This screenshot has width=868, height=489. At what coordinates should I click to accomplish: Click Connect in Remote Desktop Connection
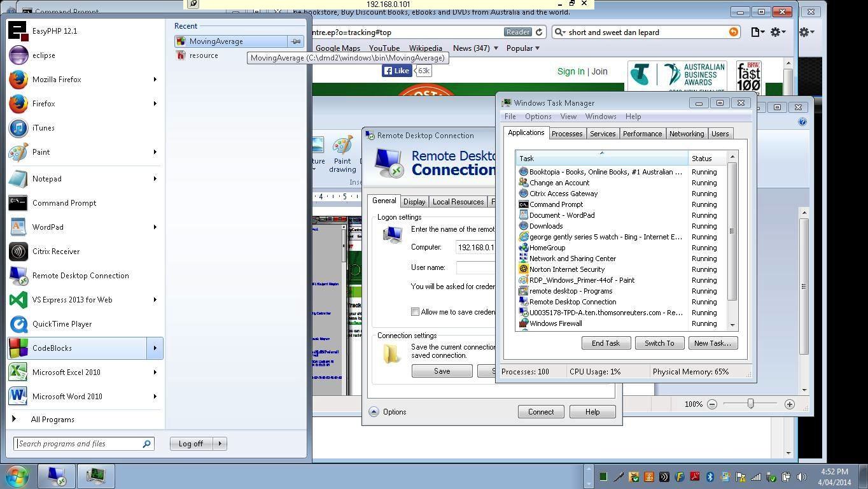point(540,412)
